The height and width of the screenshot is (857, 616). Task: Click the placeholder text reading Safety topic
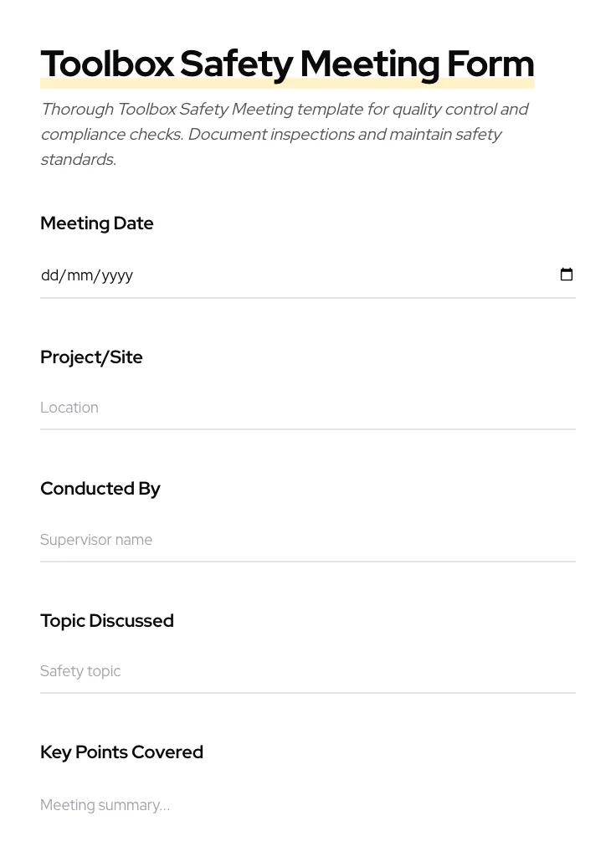[80, 671]
